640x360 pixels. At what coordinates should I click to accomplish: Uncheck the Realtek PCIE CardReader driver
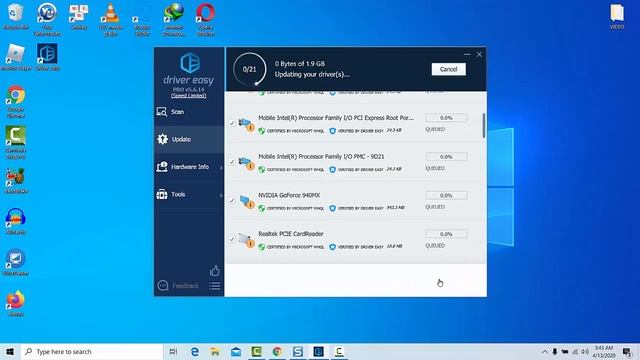pyautogui.click(x=232, y=239)
